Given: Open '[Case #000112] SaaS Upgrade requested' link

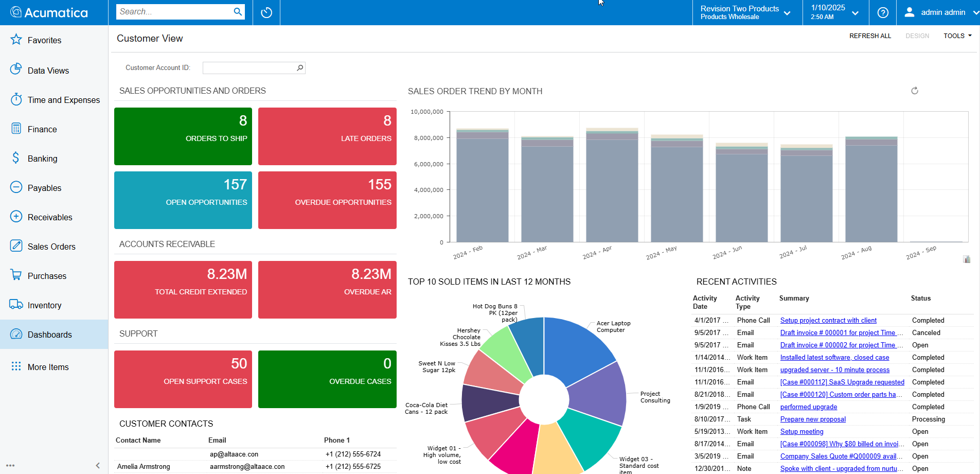Looking at the screenshot, I should (842, 382).
